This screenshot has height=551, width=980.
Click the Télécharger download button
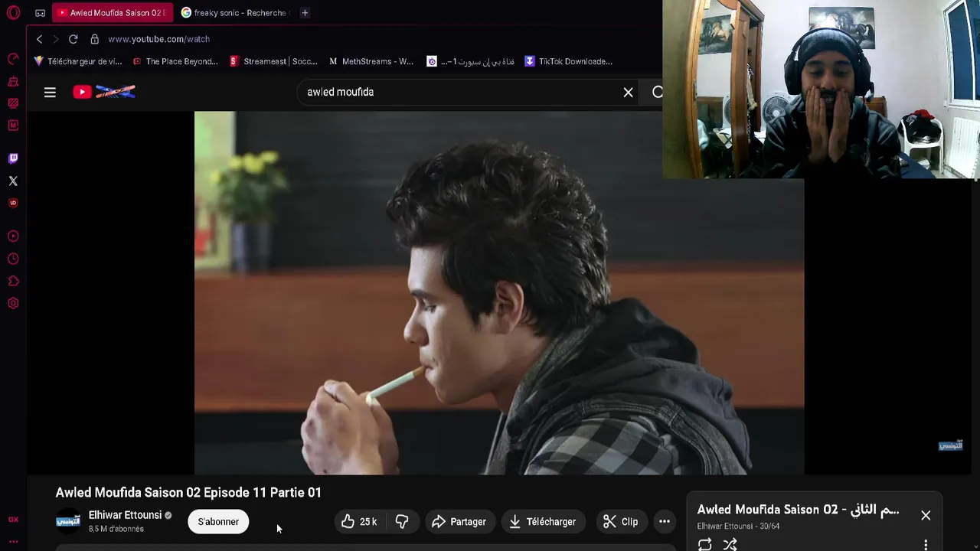point(543,521)
